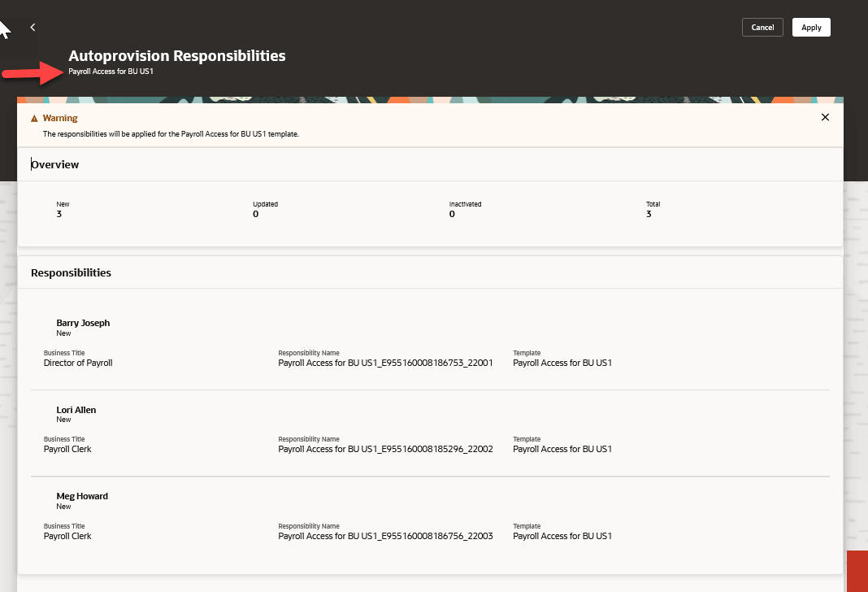Click responsibility name ending in 22002
The image size is (868, 592).
[385, 449]
